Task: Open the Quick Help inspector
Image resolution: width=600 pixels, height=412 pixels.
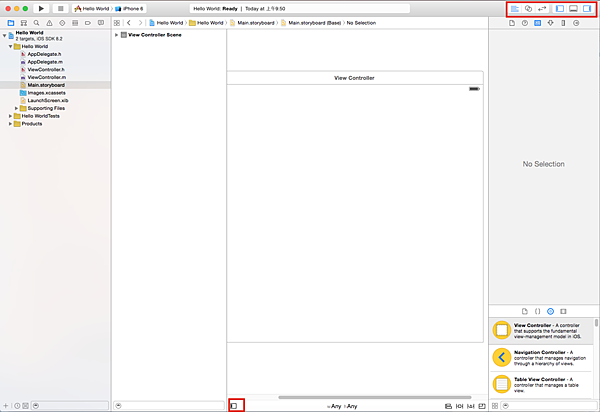Action: coord(525,23)
